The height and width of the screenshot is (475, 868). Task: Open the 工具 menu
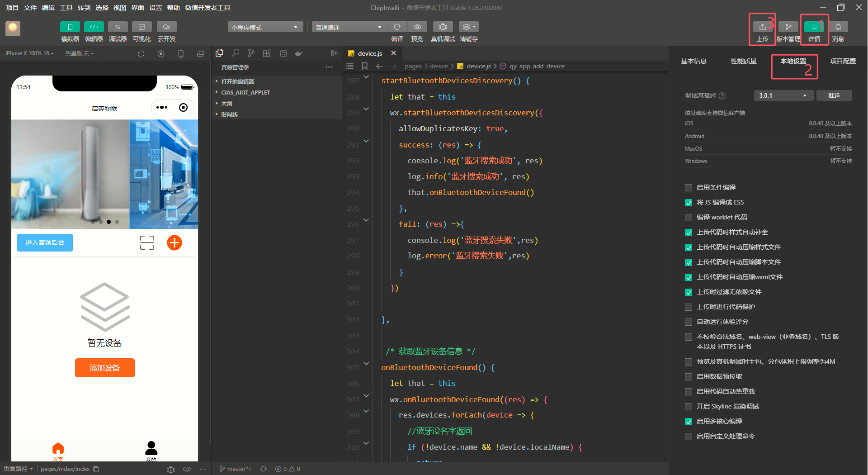pyautogui.click(x=66, y=8)
